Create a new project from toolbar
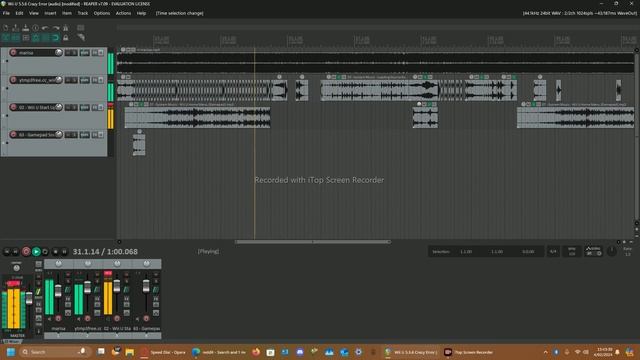Screen dimensions: 640x360 coord(5,28)
